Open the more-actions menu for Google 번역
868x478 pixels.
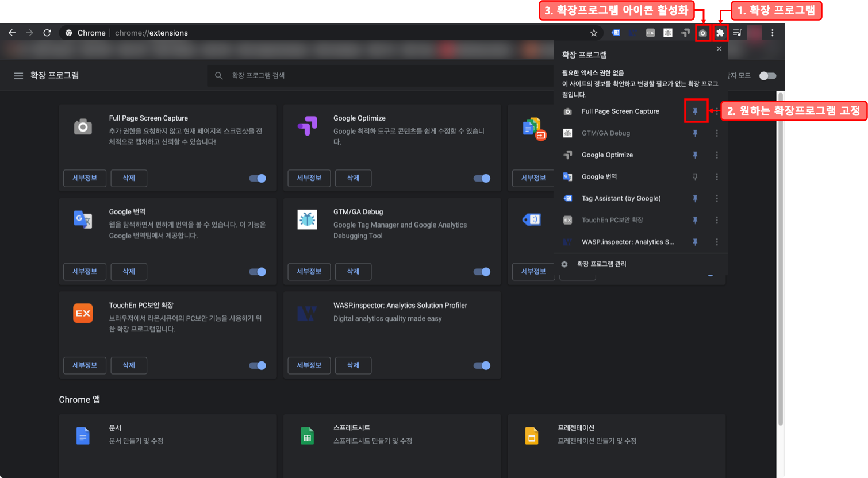click(x=717, y=177)
